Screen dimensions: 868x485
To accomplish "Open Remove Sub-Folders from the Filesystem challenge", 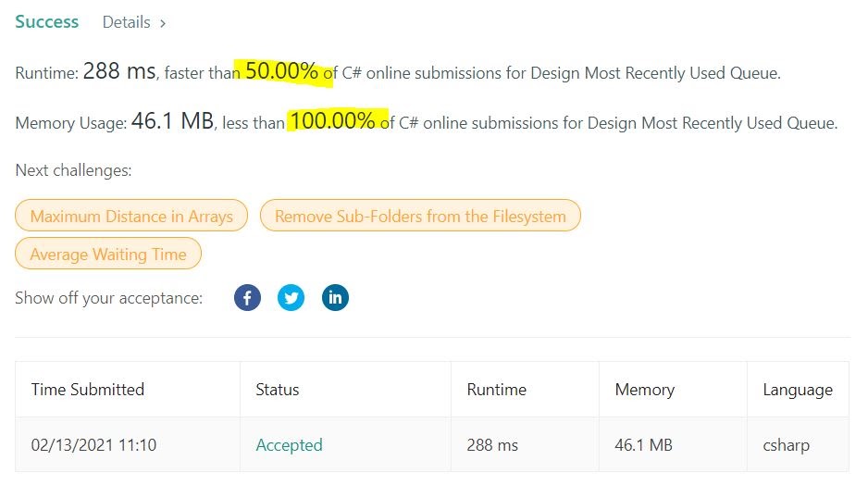I will (x=420, y=217).
